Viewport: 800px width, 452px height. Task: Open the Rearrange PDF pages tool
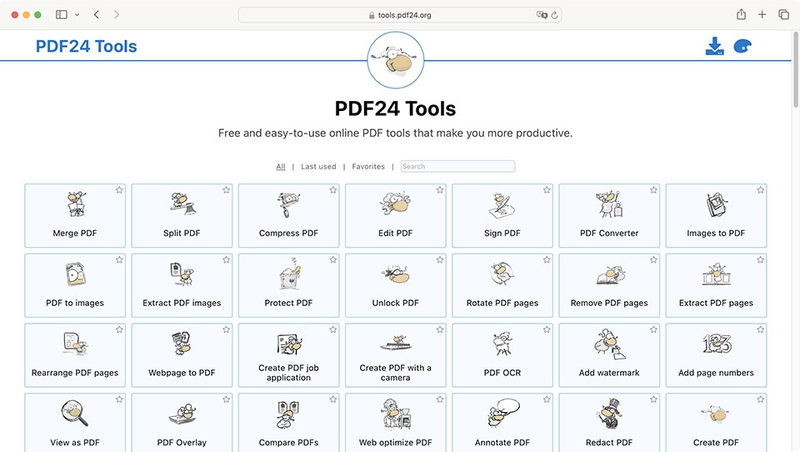tap(75, 356)
